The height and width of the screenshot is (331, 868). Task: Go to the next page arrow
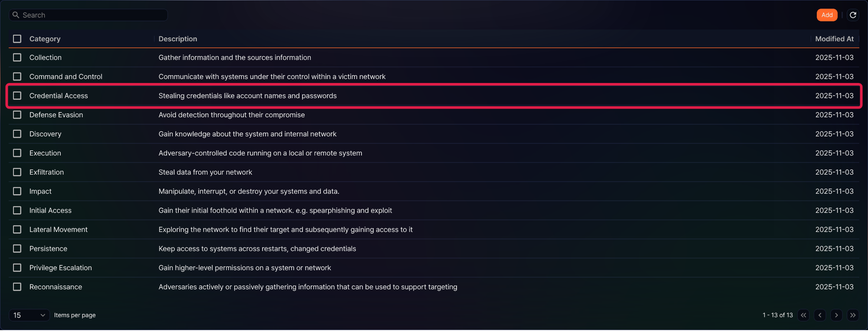point(836,315)
